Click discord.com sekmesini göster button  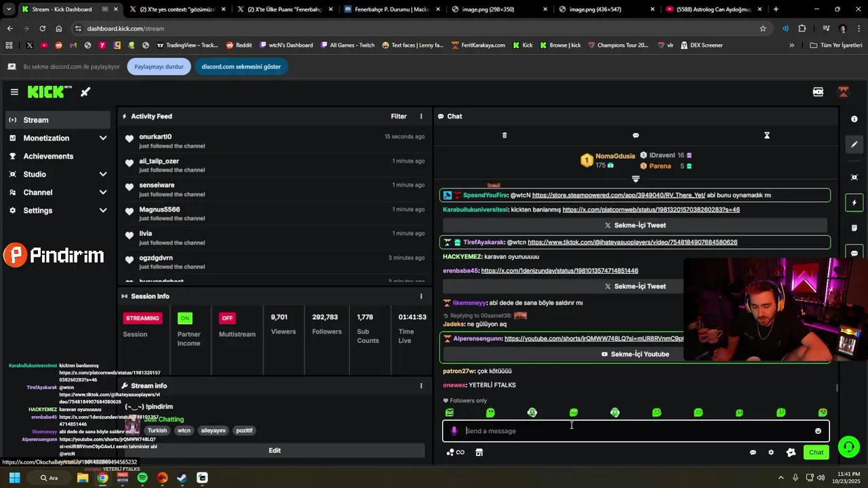241,66
